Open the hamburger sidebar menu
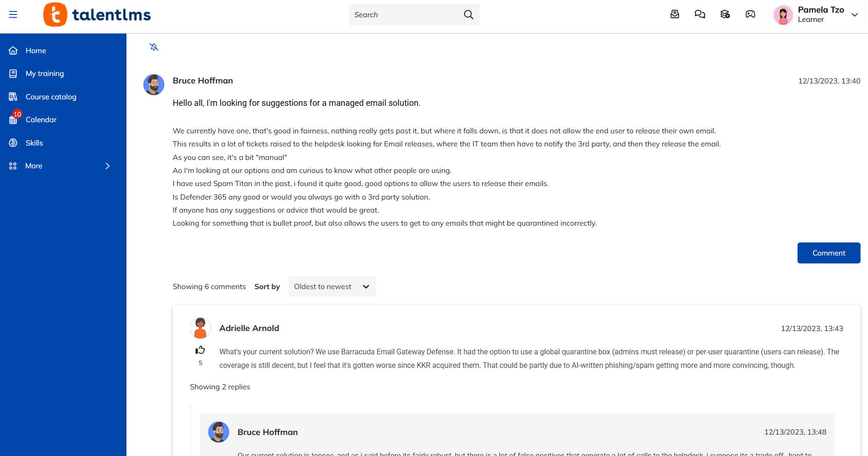This screenshot has width=868, height=456. tap(13, 14)
